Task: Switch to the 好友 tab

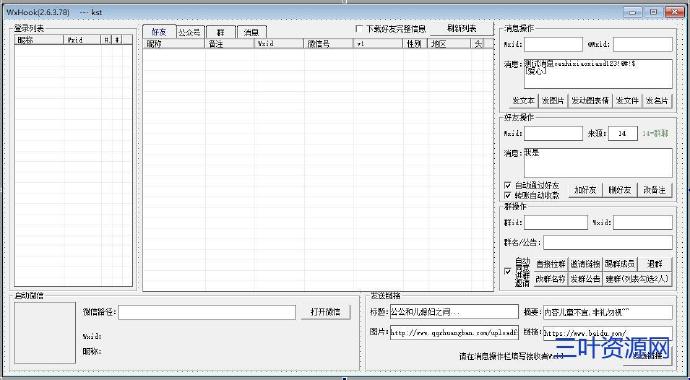Action: tap(159, 32)
